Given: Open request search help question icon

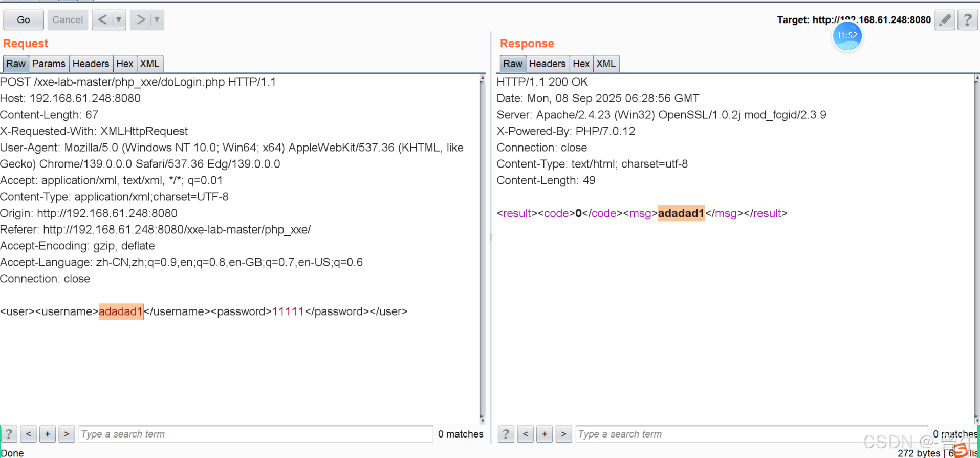Looking at the screenshot, I should click(x=9, y=434).
